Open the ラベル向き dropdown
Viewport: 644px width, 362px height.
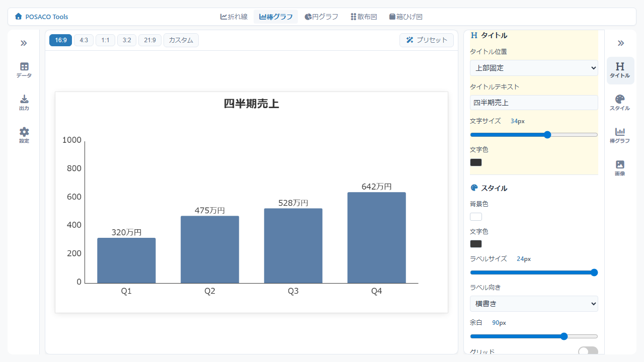[533, 304]
